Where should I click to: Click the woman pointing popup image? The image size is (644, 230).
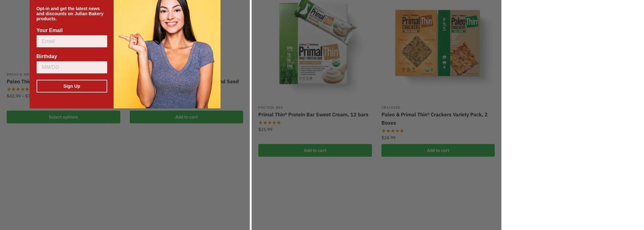pos(167,54)
